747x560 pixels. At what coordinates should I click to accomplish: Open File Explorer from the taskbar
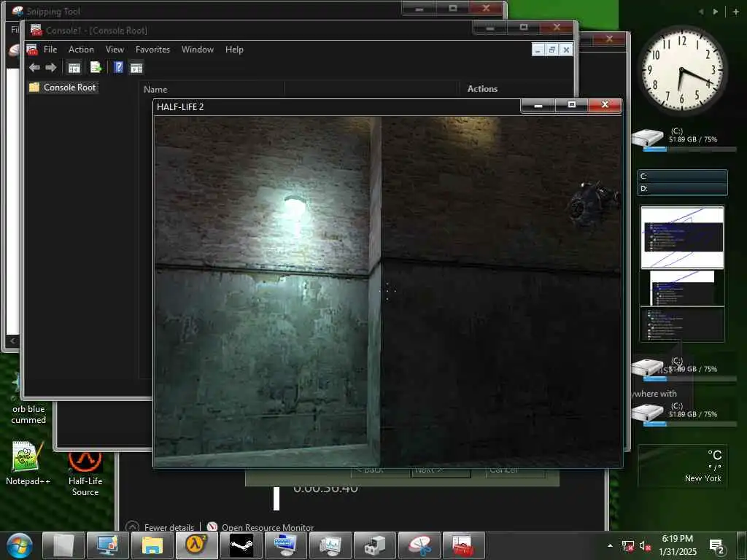152,545
